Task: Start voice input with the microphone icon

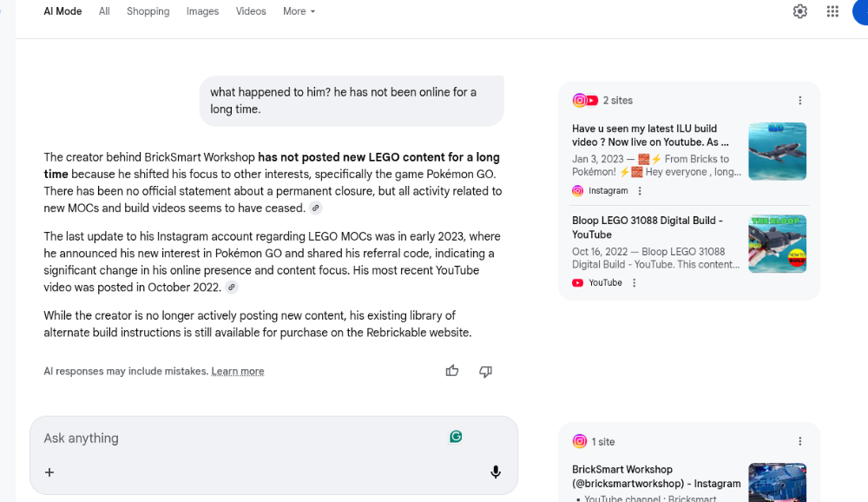Action: (x=496, y=472)
